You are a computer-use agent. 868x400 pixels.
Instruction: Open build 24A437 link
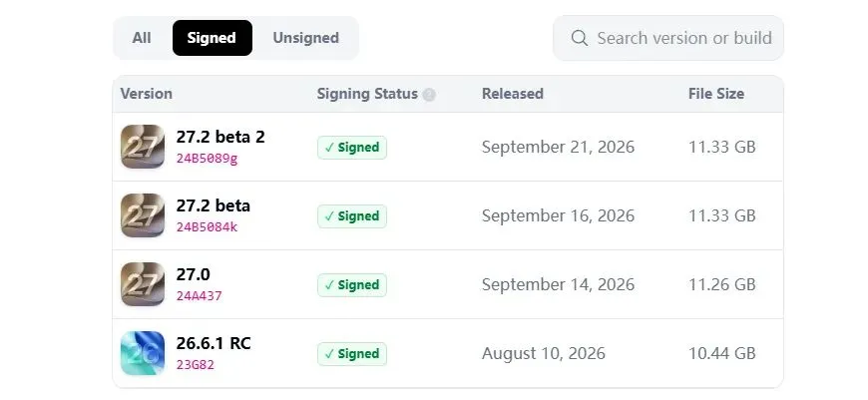click(200, 296)
